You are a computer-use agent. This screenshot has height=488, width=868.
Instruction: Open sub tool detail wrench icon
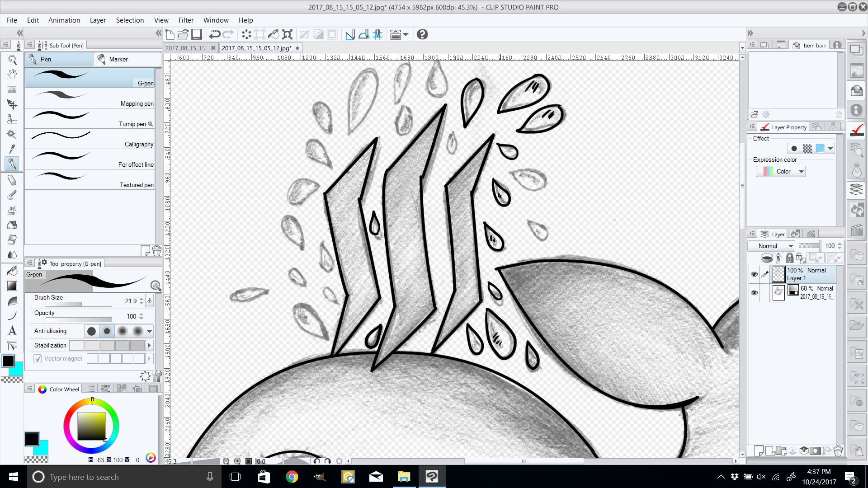[158, 376]
